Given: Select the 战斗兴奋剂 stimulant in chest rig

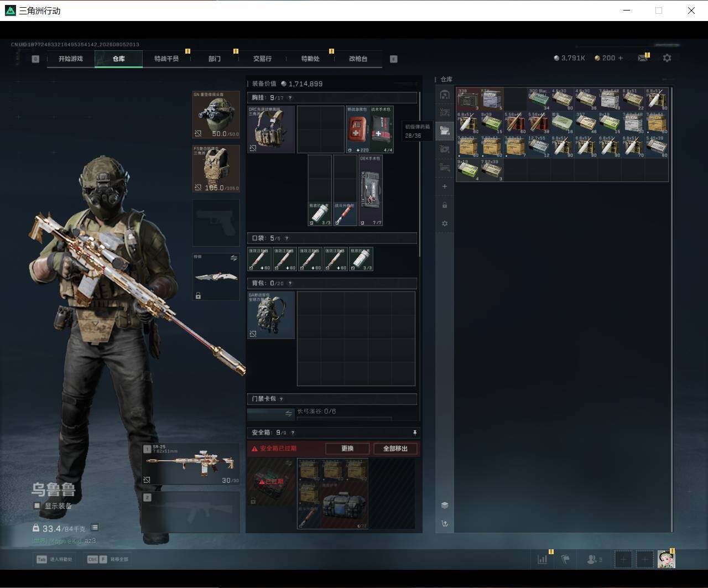Looking at the screenshot, I should tap(345, 214).
